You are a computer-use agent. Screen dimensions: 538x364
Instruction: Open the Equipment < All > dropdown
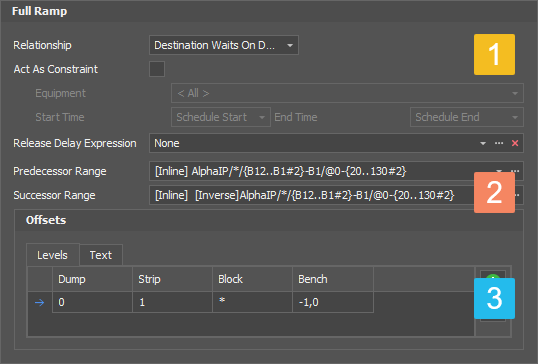(x=347, y=93)
